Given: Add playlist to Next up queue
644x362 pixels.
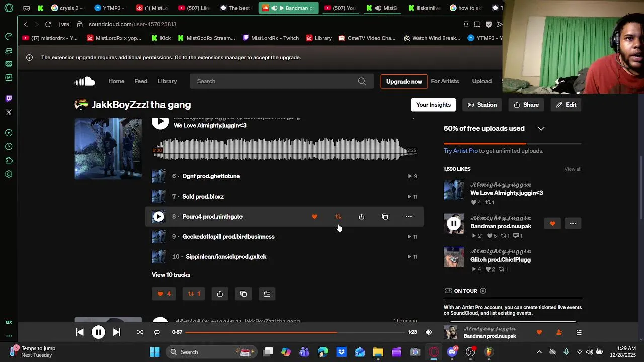Looking at the screenshot, I should [267, 294].
